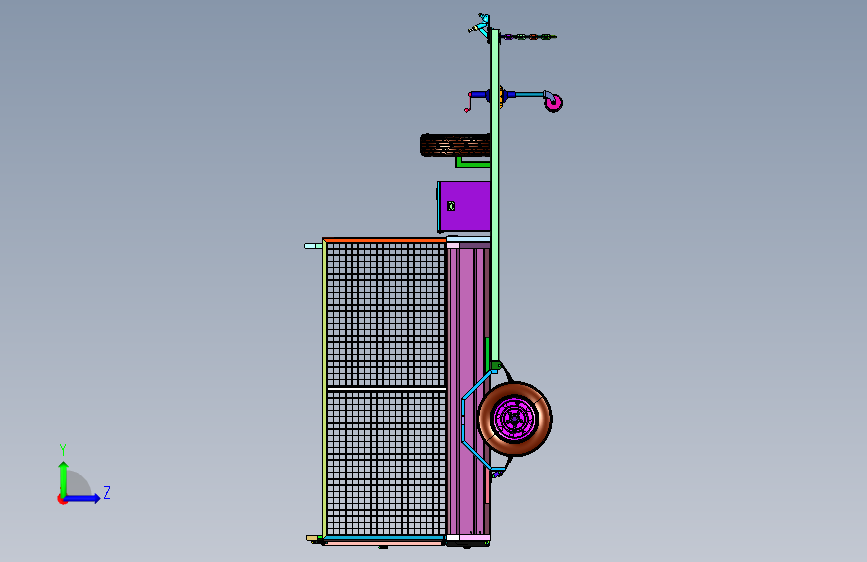Click the Z axis label
Viewport: 867px width, 562px height.
click(x=107, y=492)
